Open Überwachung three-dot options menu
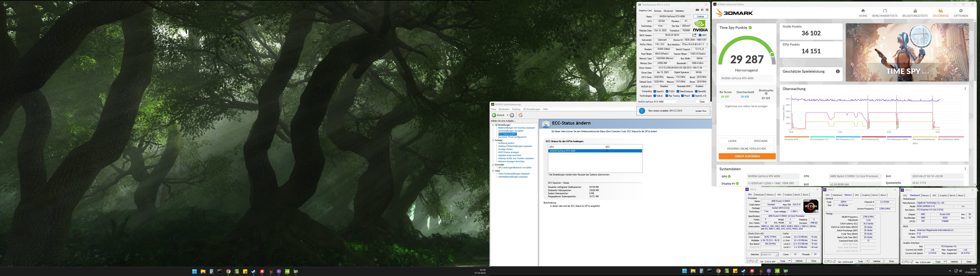The height and width of the screenshot is (276, 980). point(965,89)
